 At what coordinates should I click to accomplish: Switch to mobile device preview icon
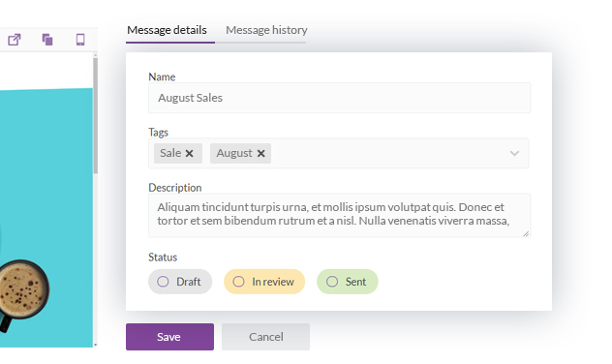tap(80, 40)
